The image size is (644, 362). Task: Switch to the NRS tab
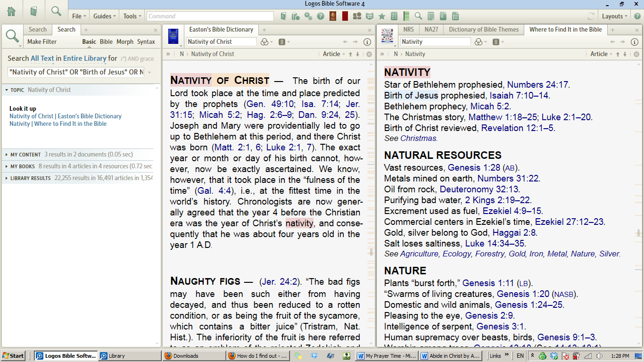(409, 29)
